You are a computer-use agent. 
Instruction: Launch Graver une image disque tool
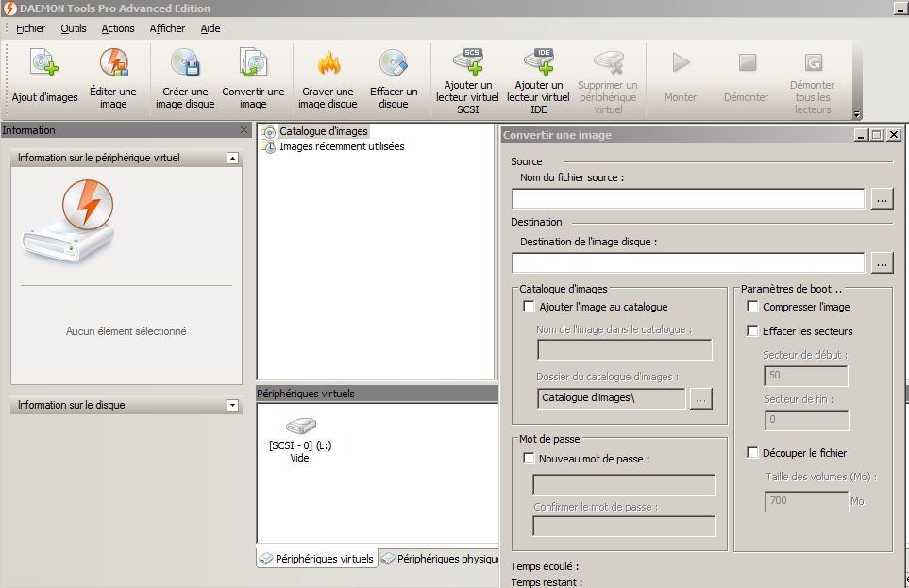[328, 62]
